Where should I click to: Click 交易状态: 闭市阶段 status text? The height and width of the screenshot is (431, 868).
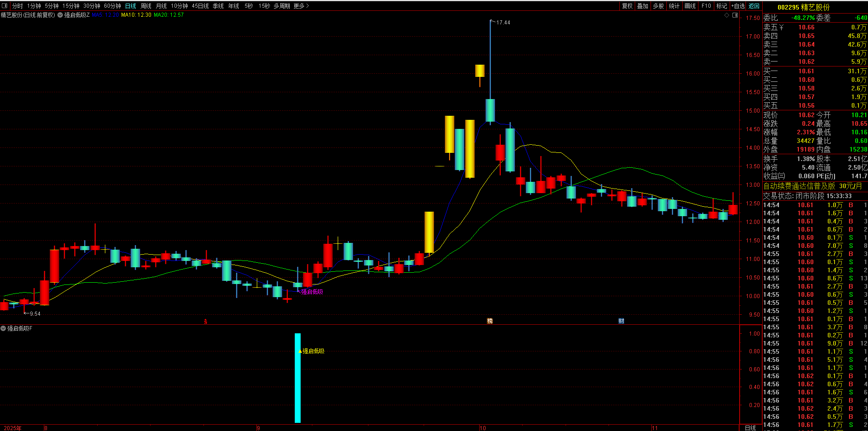(794, 196)
